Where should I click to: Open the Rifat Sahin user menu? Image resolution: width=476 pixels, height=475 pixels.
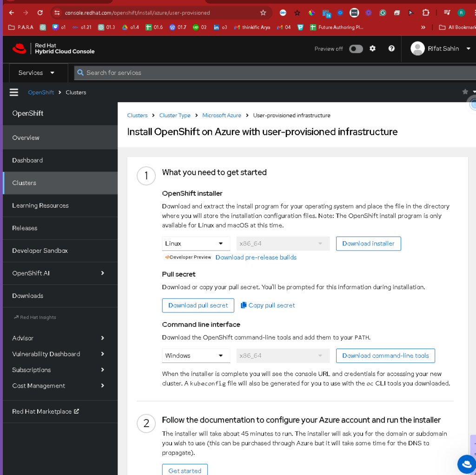tap(440, 48)
